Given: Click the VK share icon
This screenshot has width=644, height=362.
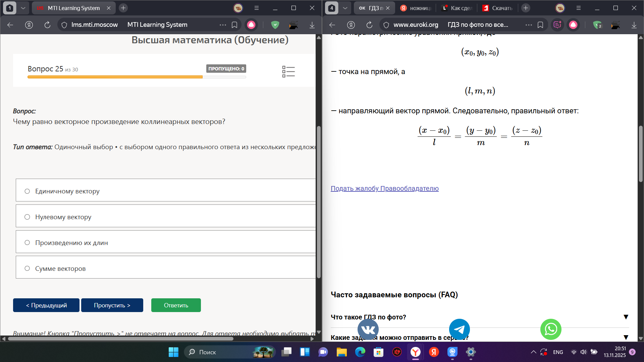Looking at the screenshot, I should [368, 329].
